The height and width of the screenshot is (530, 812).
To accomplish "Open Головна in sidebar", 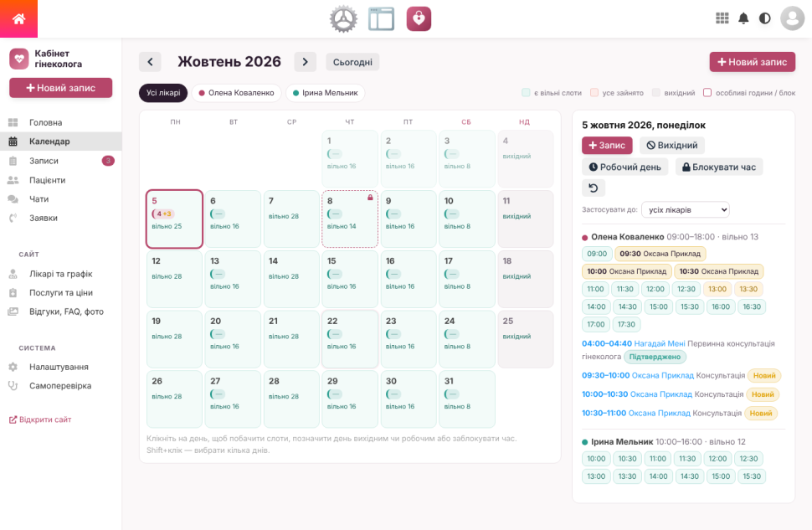I will click(61, 122).
